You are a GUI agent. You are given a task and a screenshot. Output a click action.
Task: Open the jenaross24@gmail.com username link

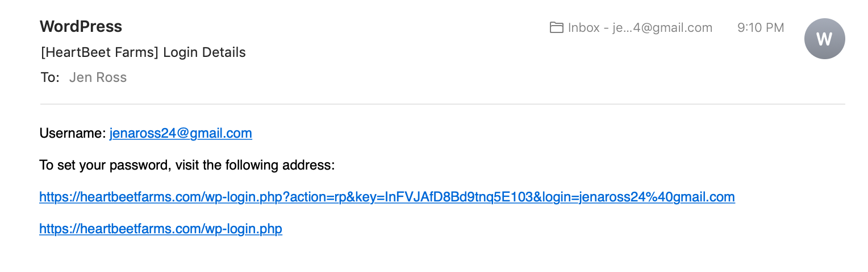click(181, 133)
